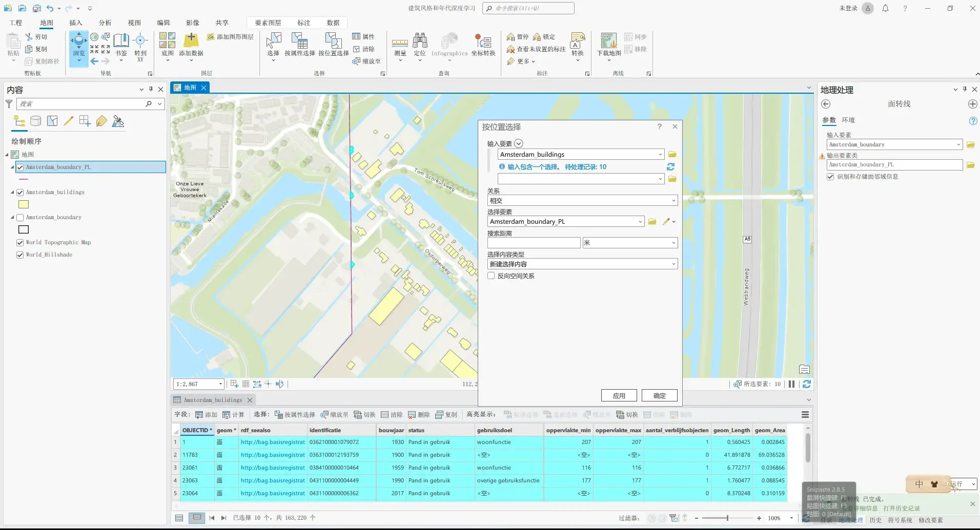Open the search distance unit dropdown 米
This screenshot has width=980, height=530.
click(x=673, y=243)
